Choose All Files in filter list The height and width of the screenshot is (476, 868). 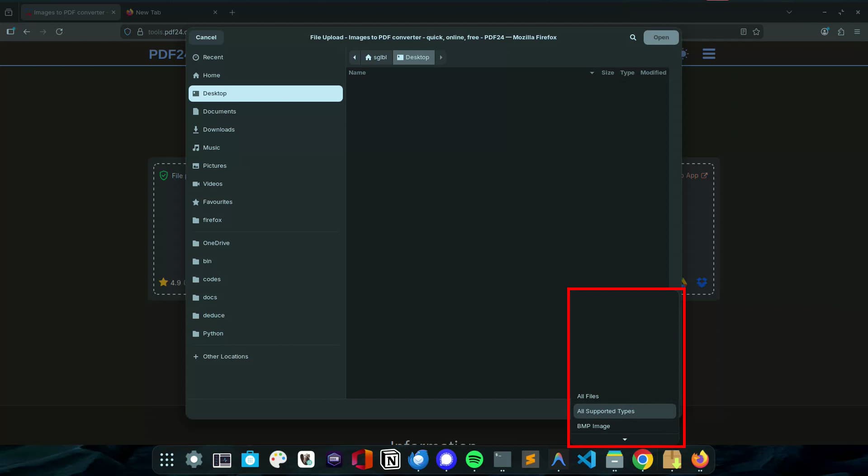(x=588, y=396)
